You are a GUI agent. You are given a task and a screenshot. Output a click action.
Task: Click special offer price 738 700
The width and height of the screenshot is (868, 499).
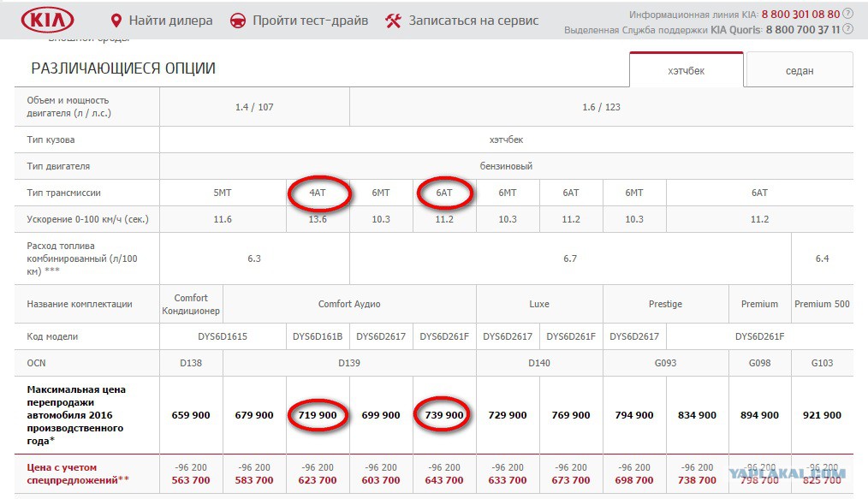pyautogui.click(x=697, y=480)
